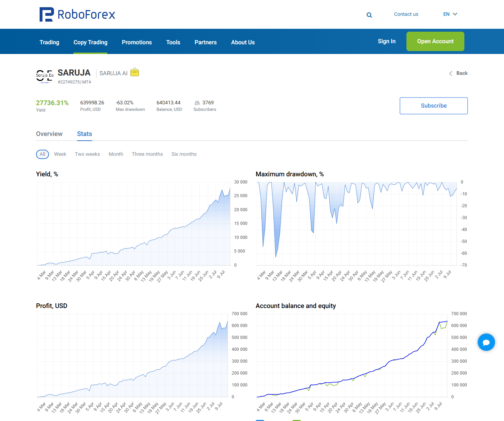Image resolution: width=504 pixels, height=421 pixels.
Task: Open the Trading menu
Action: point(49,42)
